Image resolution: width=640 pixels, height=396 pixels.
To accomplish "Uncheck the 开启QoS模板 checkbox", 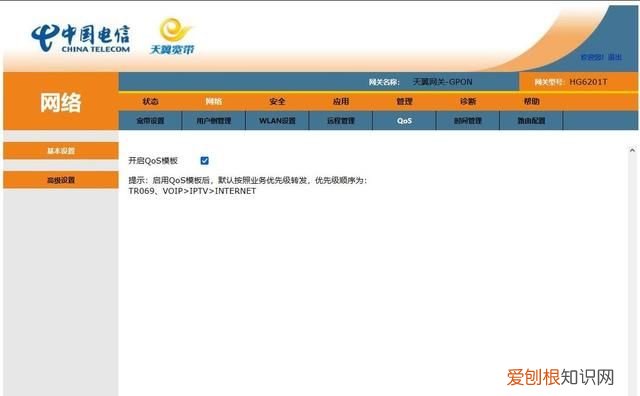I will point(204,160).
